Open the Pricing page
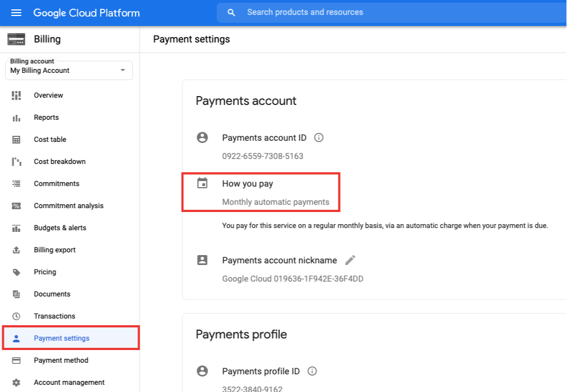567x392 pixels. (45, 272)
